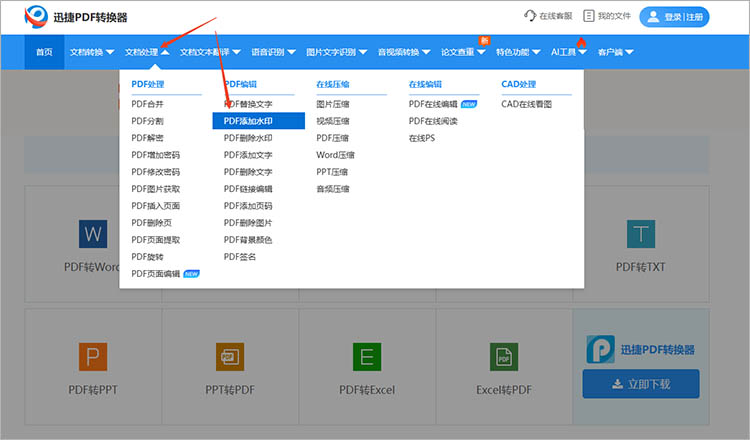Open the PPT转PDF tile icon
This screenshot has width=750, height=440.
click(x=230, y=356)
